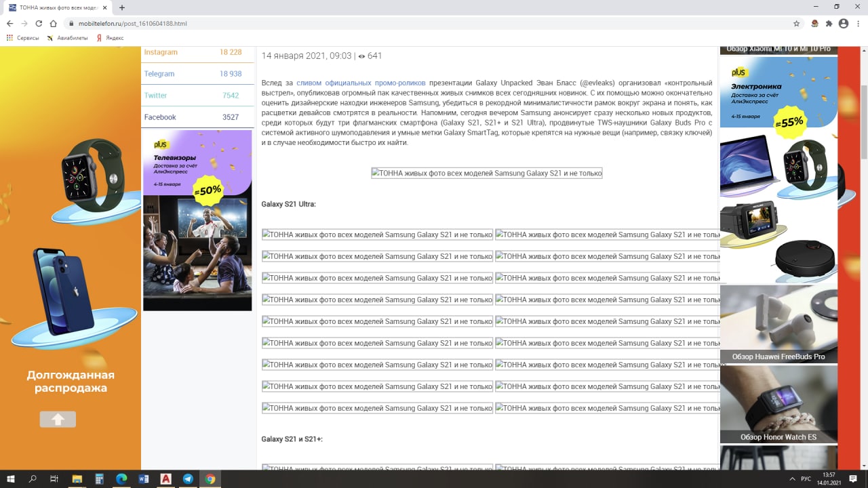Open the Обзор Honor Watch ES review
Viewport: 868px width, 488px height.
tap(778, 405)
